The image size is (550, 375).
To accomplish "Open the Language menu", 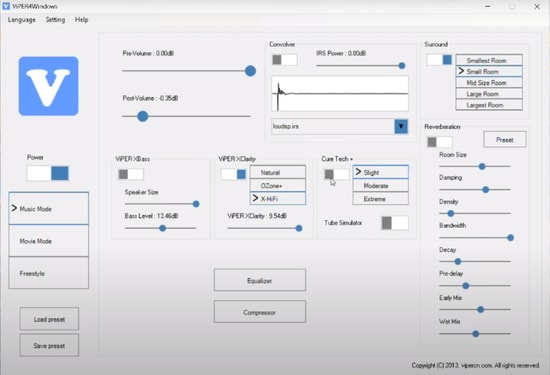I will 22,20.
